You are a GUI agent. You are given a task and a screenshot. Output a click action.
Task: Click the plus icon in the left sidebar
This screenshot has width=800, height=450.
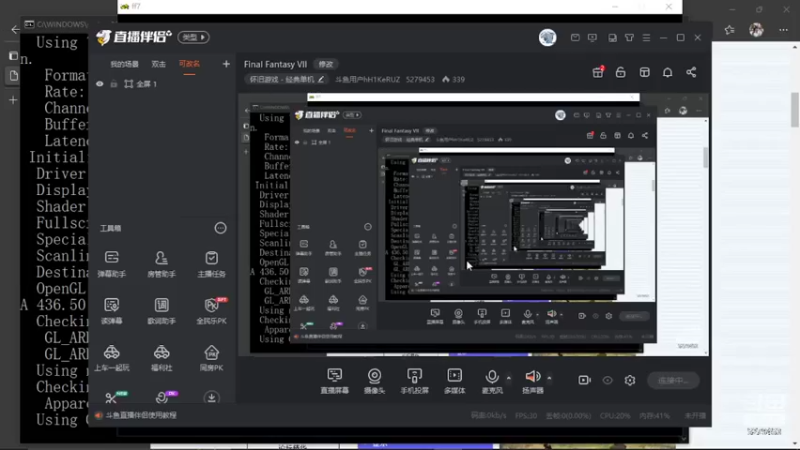[x=13, y=100]
